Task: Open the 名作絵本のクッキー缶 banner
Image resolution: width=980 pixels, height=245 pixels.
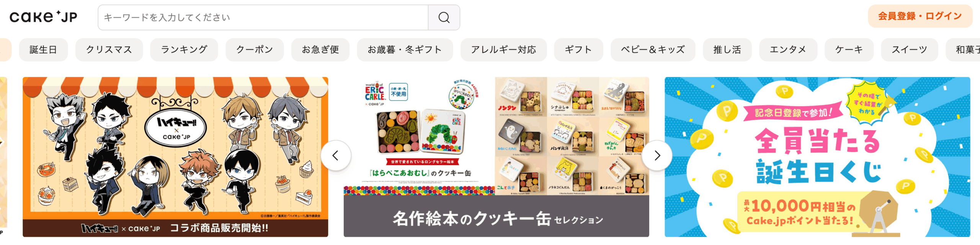Action: [x=496, y=157]
